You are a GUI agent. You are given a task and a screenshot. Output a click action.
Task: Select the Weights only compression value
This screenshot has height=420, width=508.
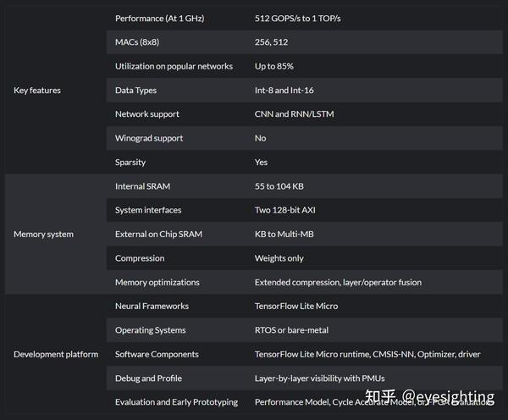279,258
